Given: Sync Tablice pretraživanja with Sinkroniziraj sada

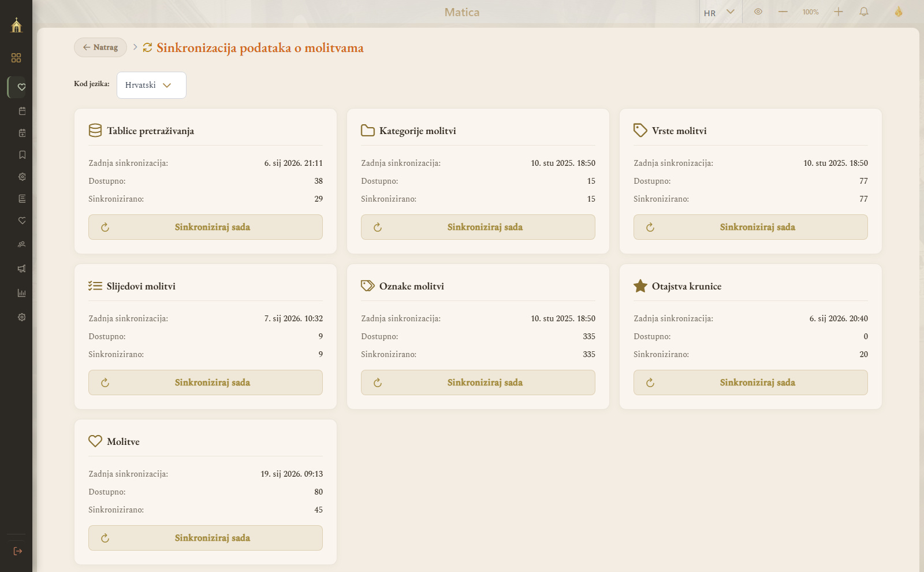Looking at the screenshot, I should coord(206,227).
